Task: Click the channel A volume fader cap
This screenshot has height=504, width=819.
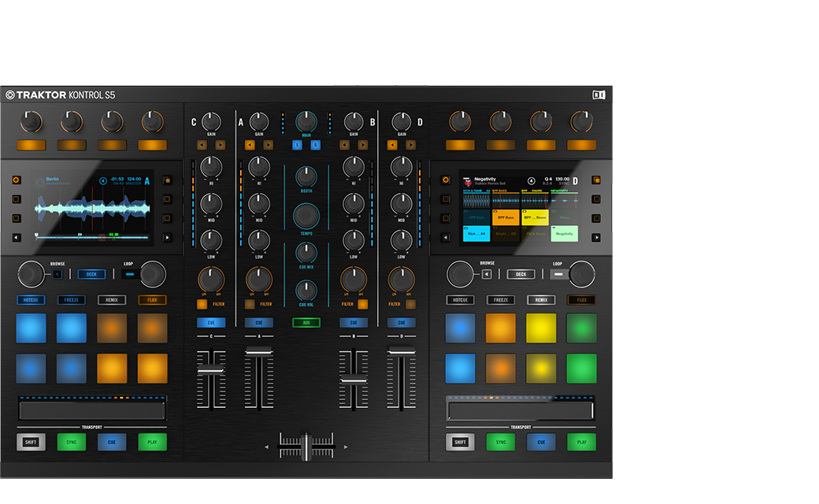Action: [x=259, y=351]
